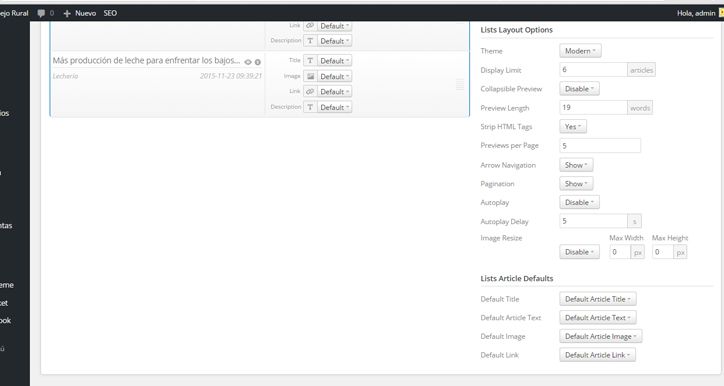Open the Theme dropdown showing Modern
This screenshot has height=386, width=724.
point(580,51)
